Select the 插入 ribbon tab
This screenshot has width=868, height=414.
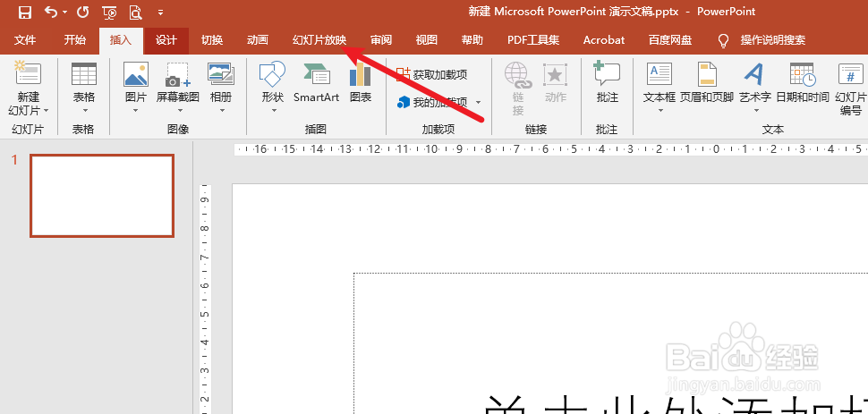(121, 40)
